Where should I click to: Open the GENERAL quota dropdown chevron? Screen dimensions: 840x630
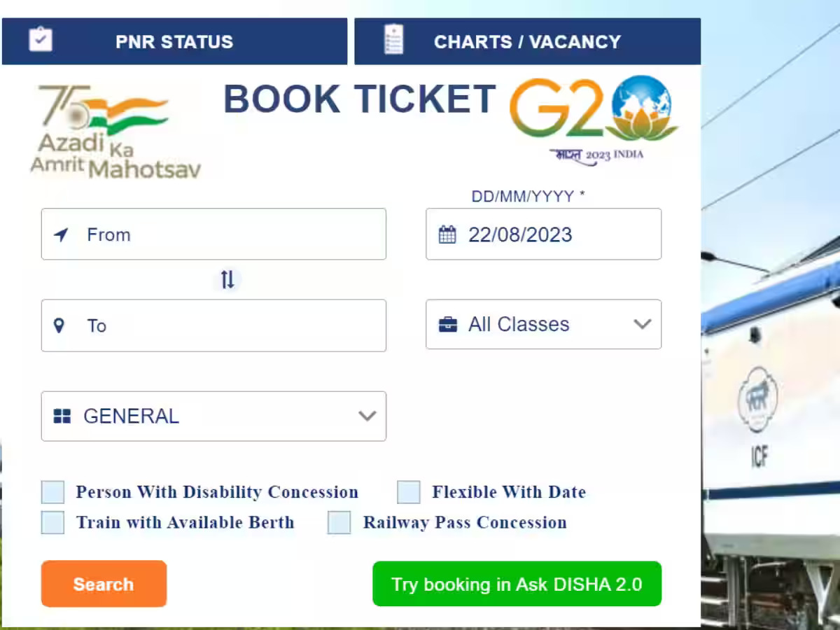click(367, 416)
